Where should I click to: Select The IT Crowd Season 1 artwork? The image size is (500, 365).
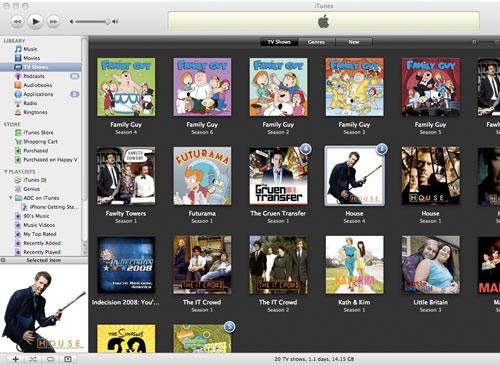pyautogui.click(x=202, y=265)
